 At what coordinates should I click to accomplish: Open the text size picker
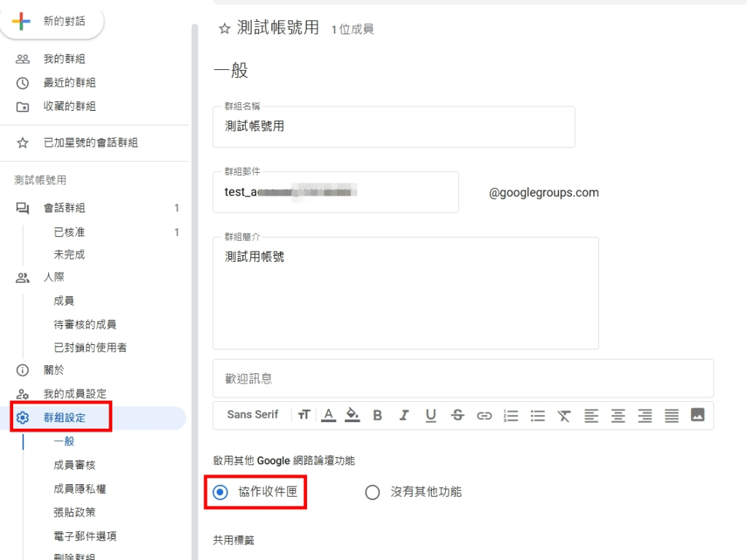304,415
